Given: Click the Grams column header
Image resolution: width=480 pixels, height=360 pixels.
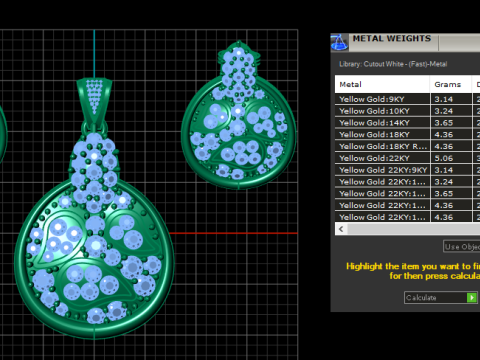Looking at the screenshot, I should pyautogui.click(x=451, y=84).
